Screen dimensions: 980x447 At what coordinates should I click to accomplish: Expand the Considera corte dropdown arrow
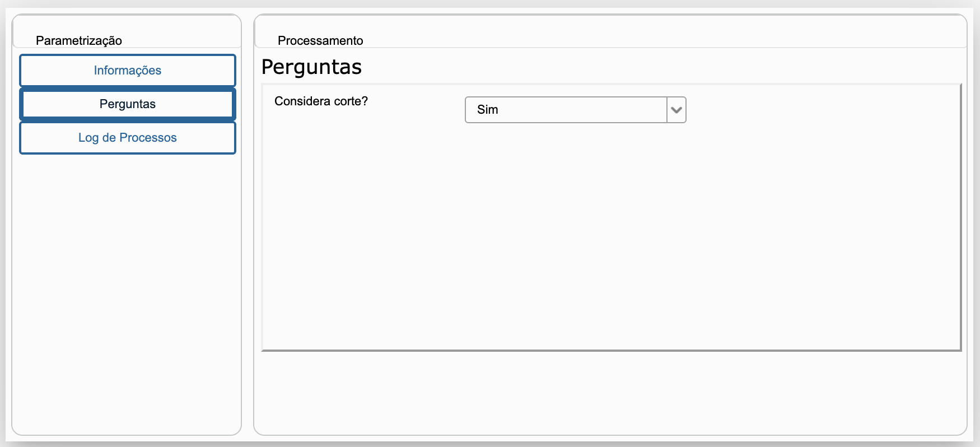point(676,110)
